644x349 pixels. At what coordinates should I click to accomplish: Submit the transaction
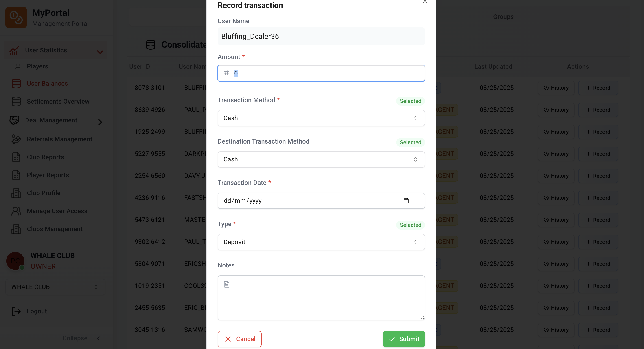click(404, 339)
